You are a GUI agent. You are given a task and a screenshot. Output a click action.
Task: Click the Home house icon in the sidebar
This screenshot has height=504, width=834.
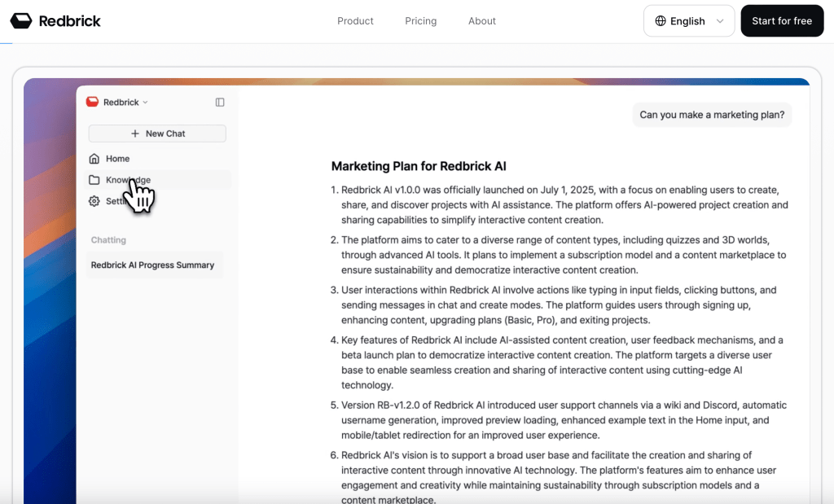[94, 159]
